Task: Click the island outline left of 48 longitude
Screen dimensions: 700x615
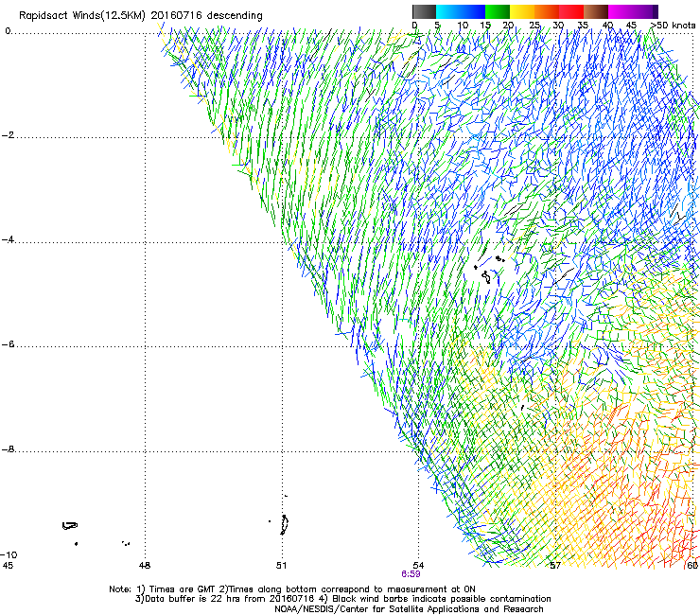Action: point(70,526)
